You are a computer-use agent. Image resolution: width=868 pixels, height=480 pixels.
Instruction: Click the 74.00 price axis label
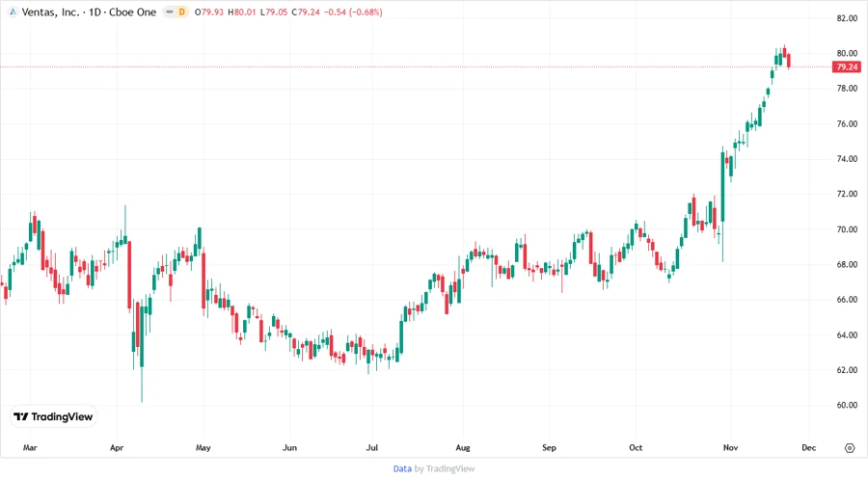(847, 159)
